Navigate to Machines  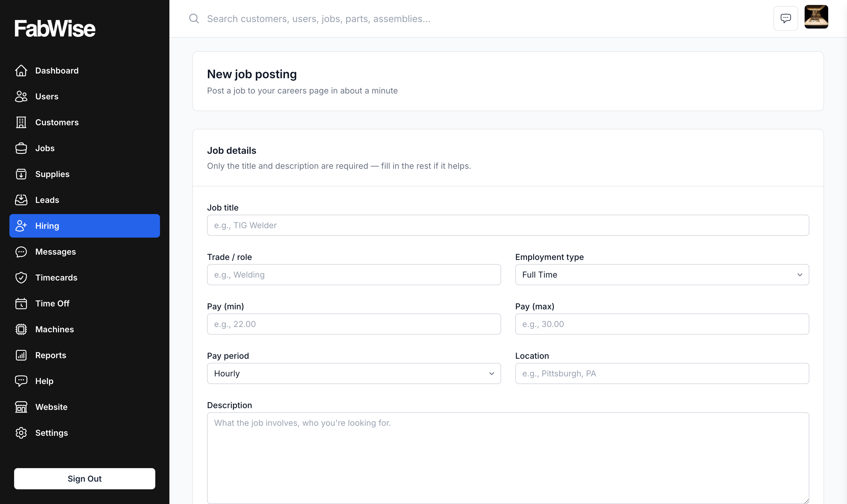[x=85, y=329]
